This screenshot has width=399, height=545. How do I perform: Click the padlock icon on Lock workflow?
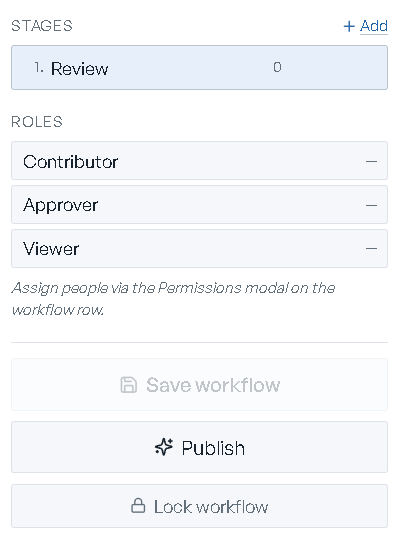coord(138,506)
